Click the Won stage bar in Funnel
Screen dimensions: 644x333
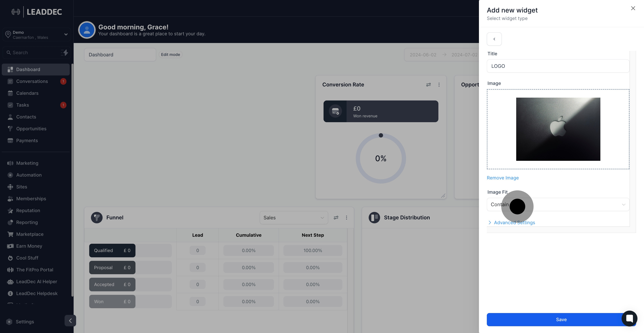click(112, 301)
